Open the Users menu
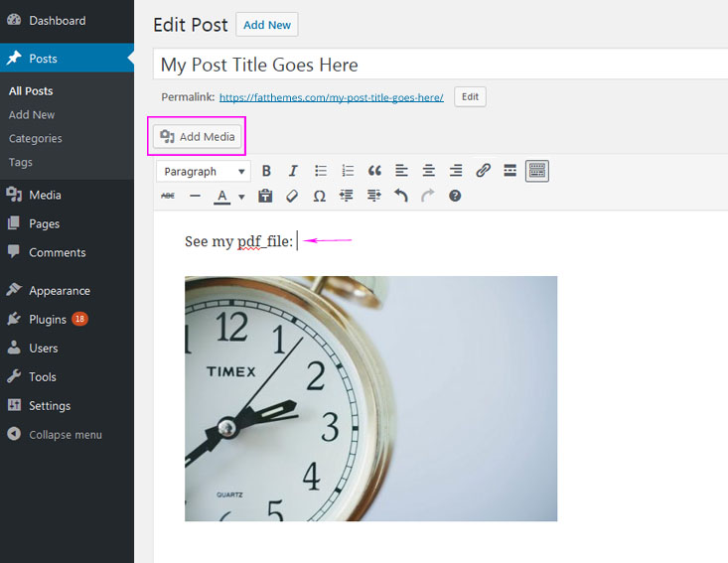Viewport: 728px width, 563px height. (x=67, y=349)
